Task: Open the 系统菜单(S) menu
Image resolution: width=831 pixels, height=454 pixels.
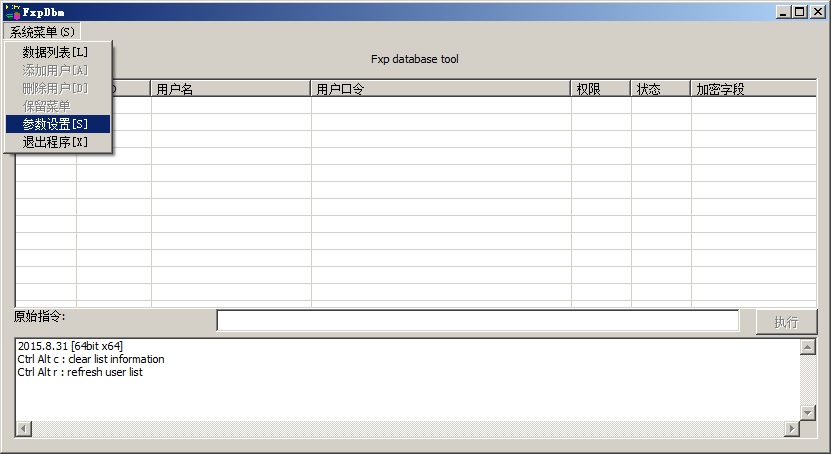Action: [42, 32]
